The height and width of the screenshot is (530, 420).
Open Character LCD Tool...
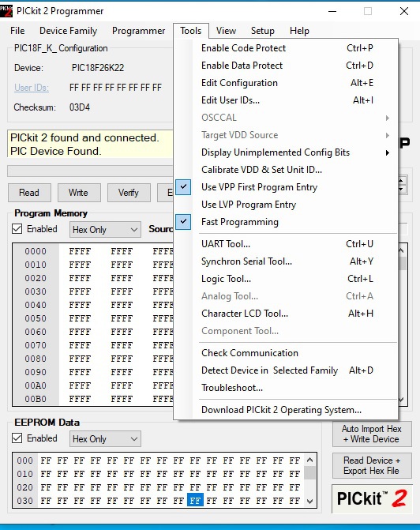[x=286, y=314]
